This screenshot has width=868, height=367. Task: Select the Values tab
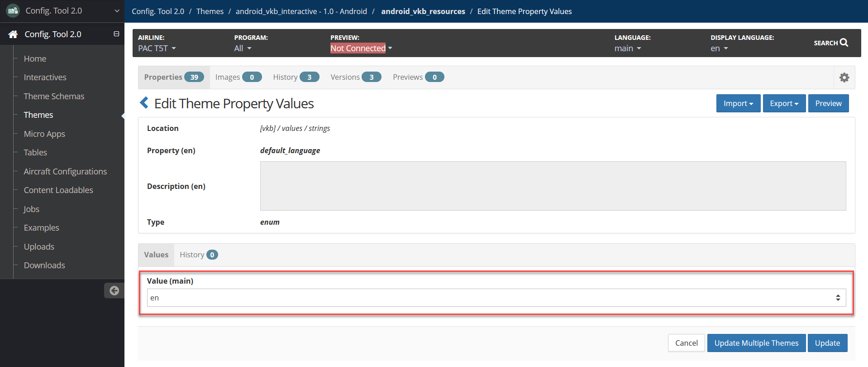click(156, 255)
